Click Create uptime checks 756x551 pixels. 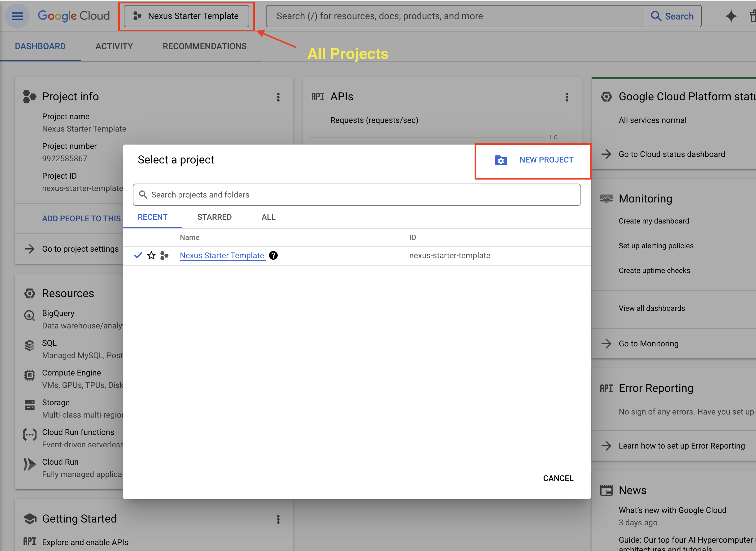(x=654, y=271)
